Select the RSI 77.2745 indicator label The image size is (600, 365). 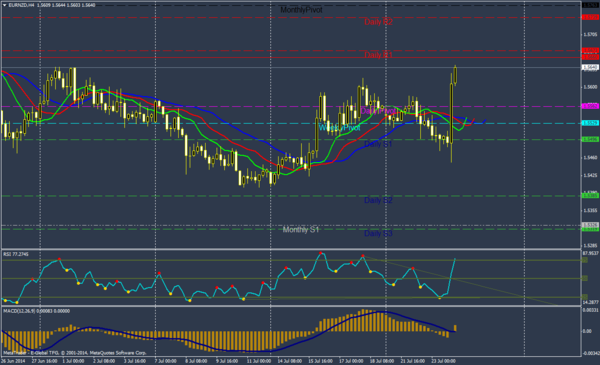[x=16, y=254]
